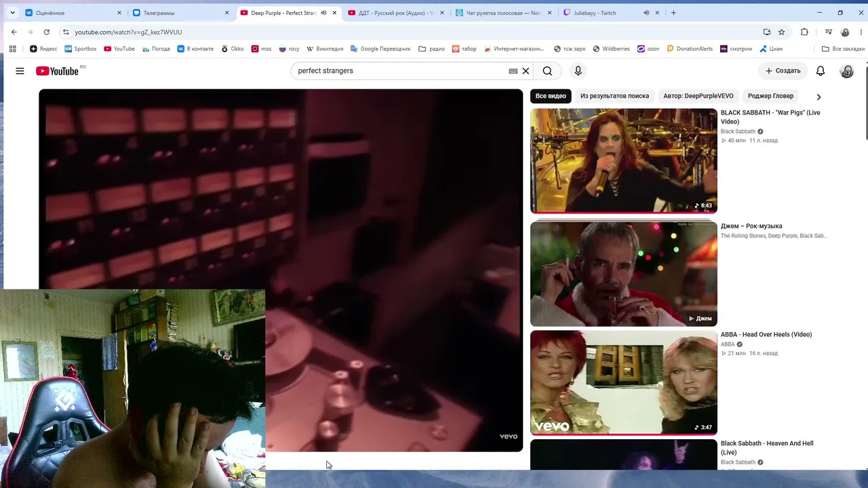Open the ABBA channel link

point(728,344)
